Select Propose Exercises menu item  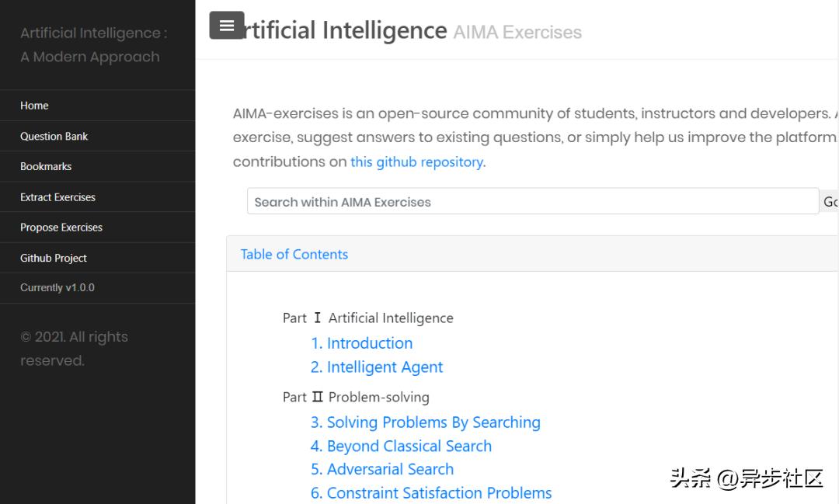pyautogui.click(x=61, y=228)
